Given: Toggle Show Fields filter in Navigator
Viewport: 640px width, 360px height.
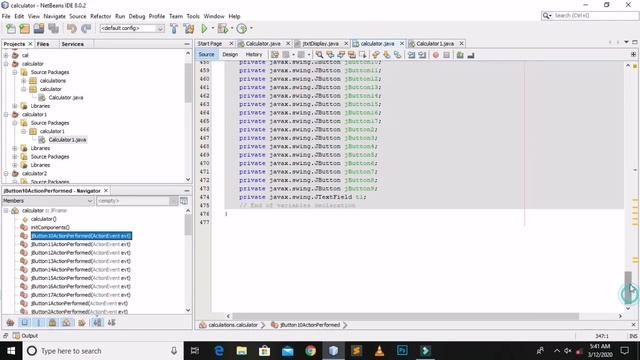Looking at the screenshot, I should click(24, 322).
